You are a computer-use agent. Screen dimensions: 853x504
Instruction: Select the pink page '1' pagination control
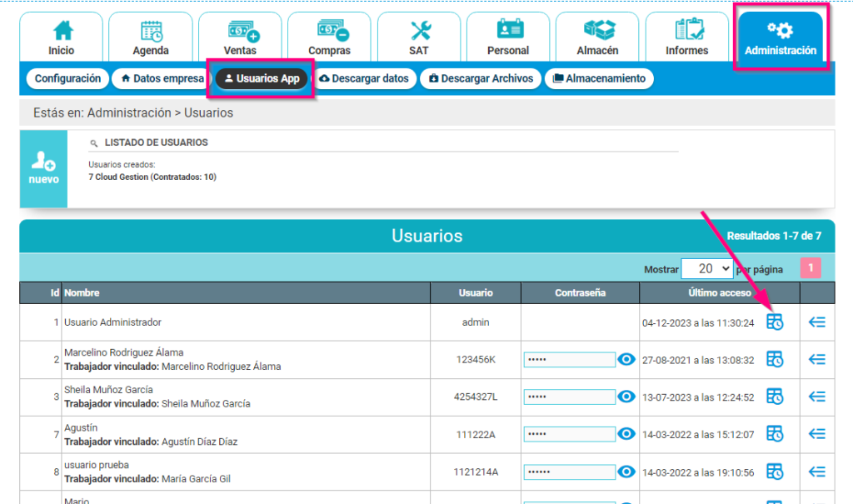812,268
